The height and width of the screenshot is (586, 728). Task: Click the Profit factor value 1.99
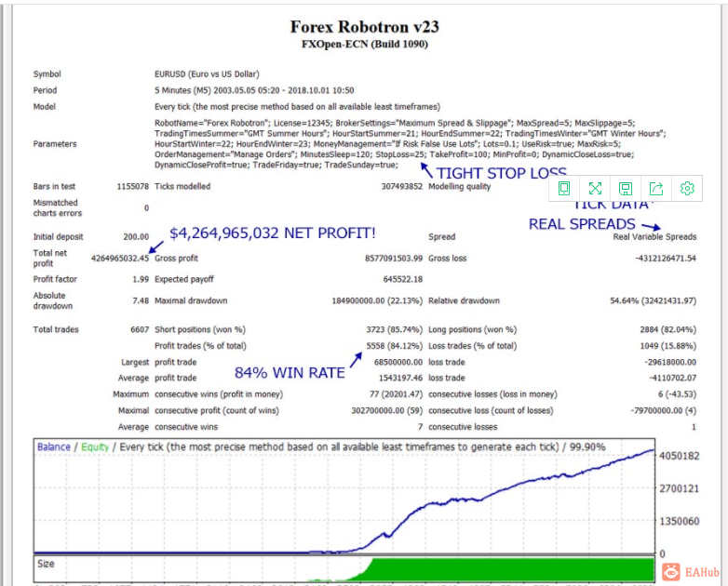[x=141, y=279]
